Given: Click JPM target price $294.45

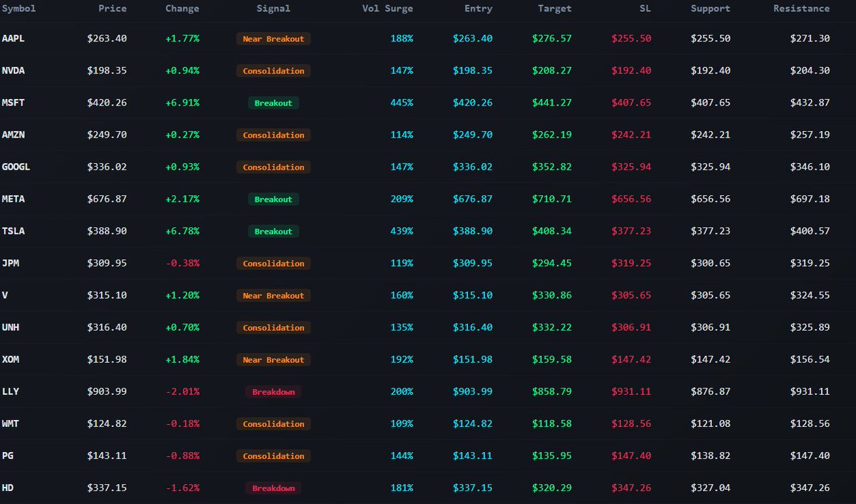Looking at the screenshot, I should click(x=551, y=263).
